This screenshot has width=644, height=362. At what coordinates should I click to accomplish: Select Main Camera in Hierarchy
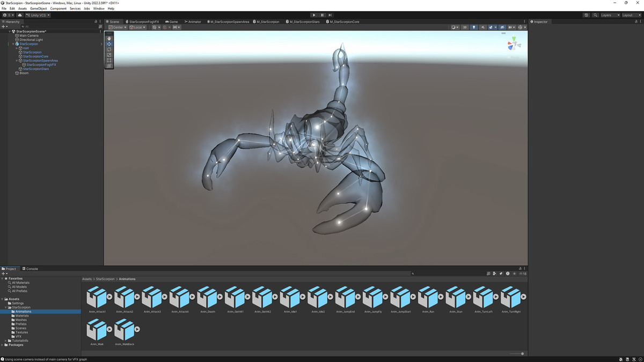29,35
